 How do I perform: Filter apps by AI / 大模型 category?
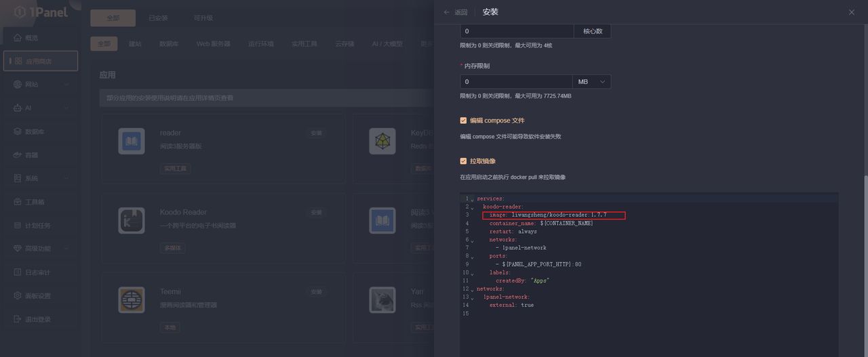point(387,44)
